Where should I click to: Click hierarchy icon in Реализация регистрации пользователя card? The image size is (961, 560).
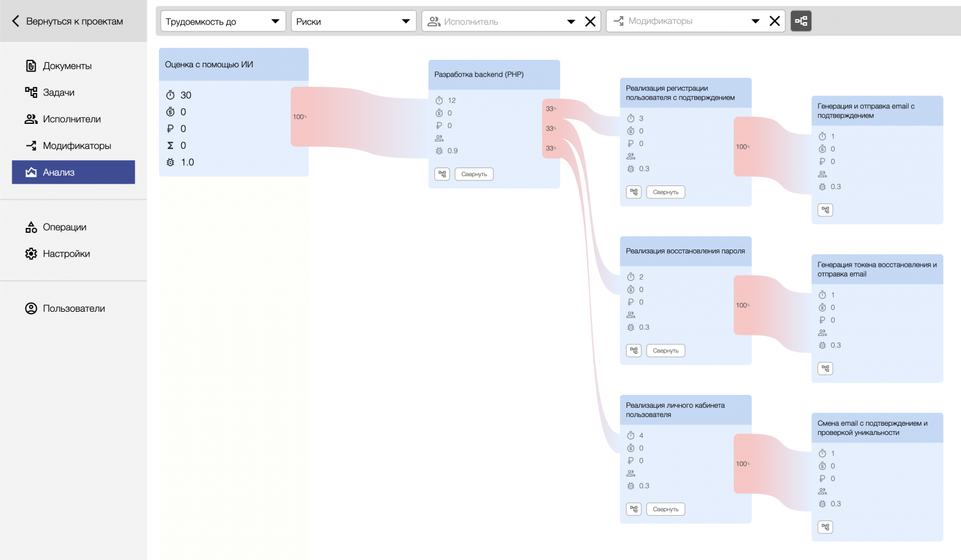point(634,192)
